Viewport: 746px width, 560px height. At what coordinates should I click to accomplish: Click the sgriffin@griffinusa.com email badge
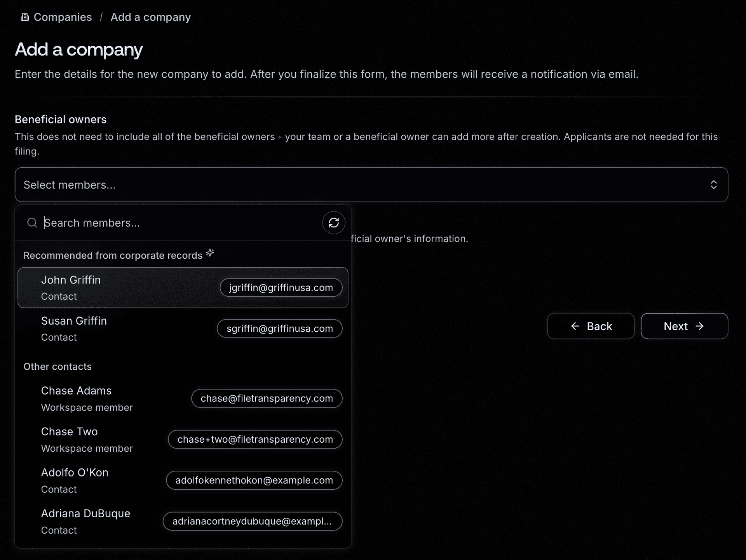point(279,328)
